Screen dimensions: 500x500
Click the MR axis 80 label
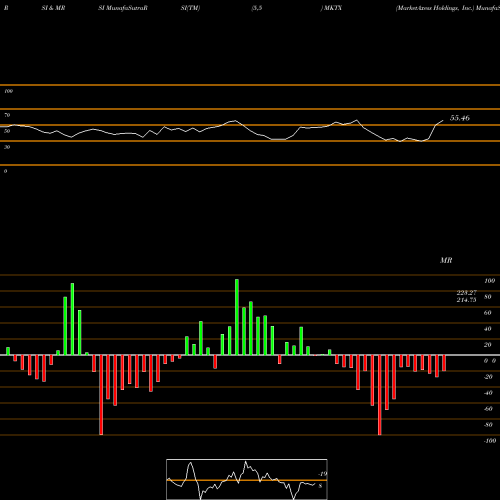(x=488, y=297)
